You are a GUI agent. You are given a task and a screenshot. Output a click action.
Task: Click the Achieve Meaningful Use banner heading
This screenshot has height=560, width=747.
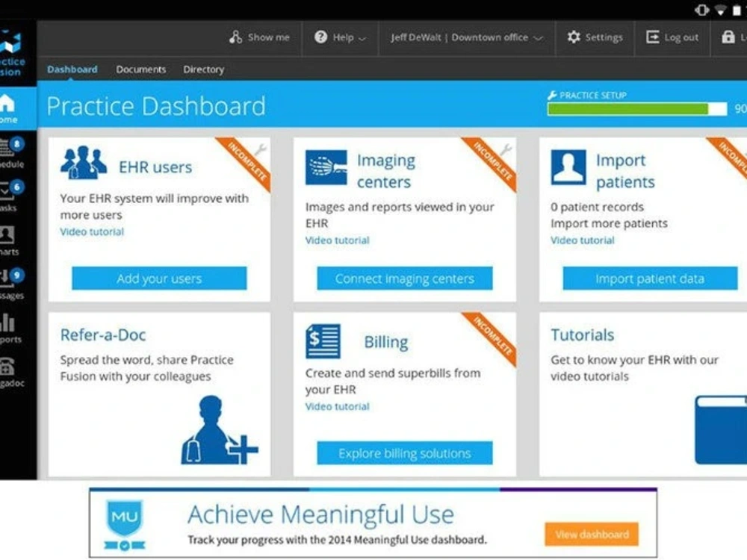click(320, 514)
